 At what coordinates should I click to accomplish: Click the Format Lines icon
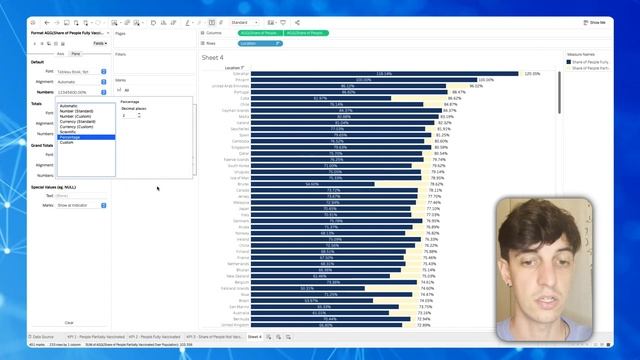pos(63,44)
